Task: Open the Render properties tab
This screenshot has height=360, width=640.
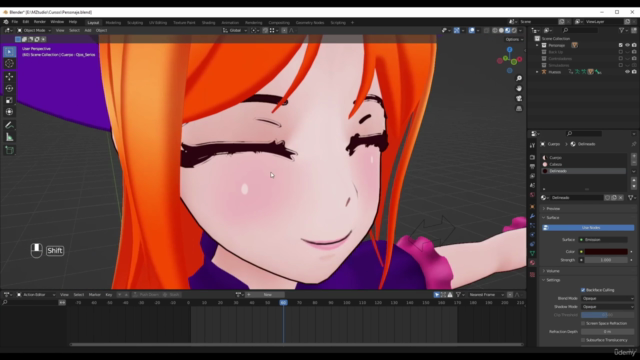Action: [x=532, y=157]
